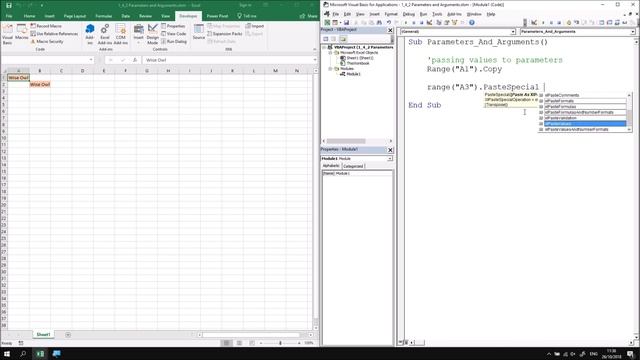
Task: Click View Microsoft Excel icon in VBA toolbar
Action: click(x=327, y=23)
